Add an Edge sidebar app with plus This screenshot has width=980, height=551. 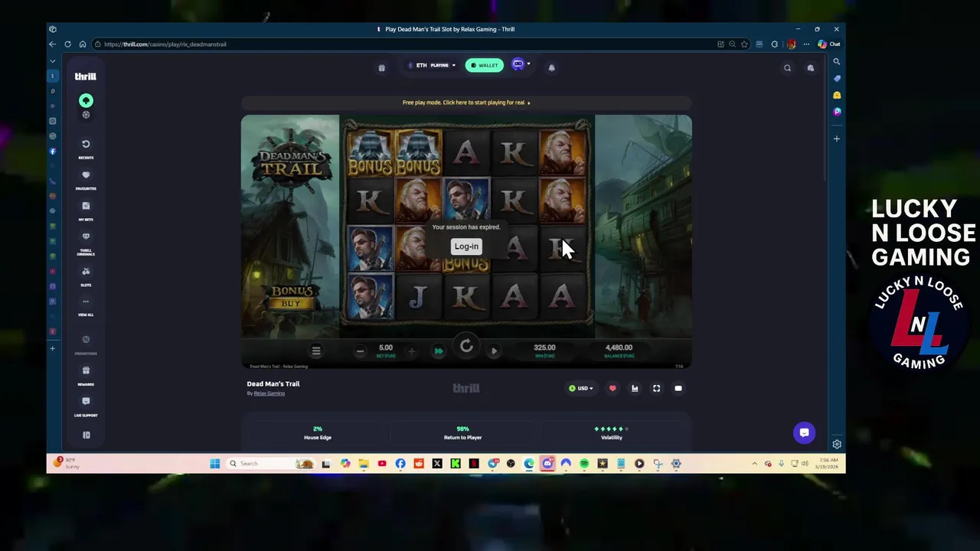coord(837,139)
